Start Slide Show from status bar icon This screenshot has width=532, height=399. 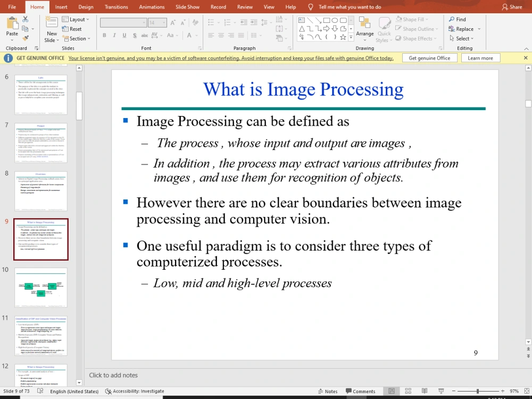[x=441, y=391]
